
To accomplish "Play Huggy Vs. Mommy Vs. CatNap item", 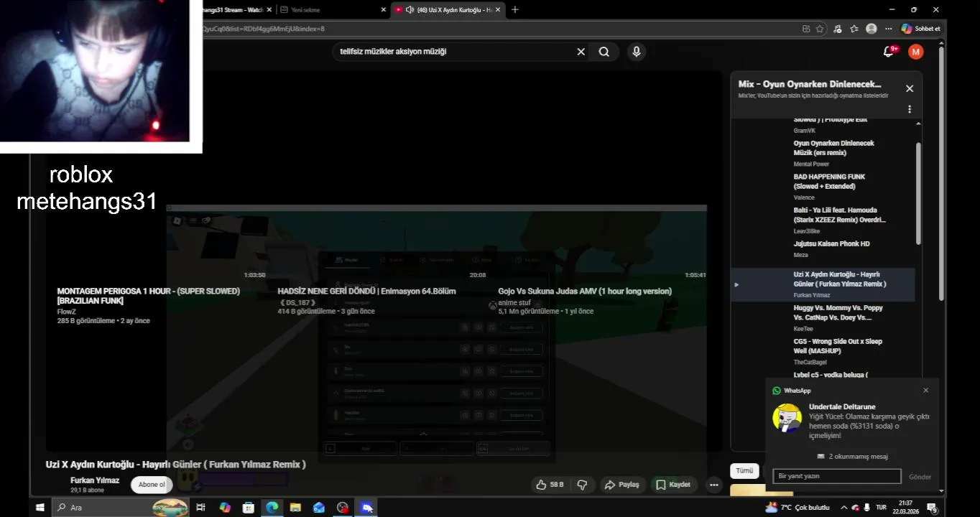I will click(x=838, y=312).
